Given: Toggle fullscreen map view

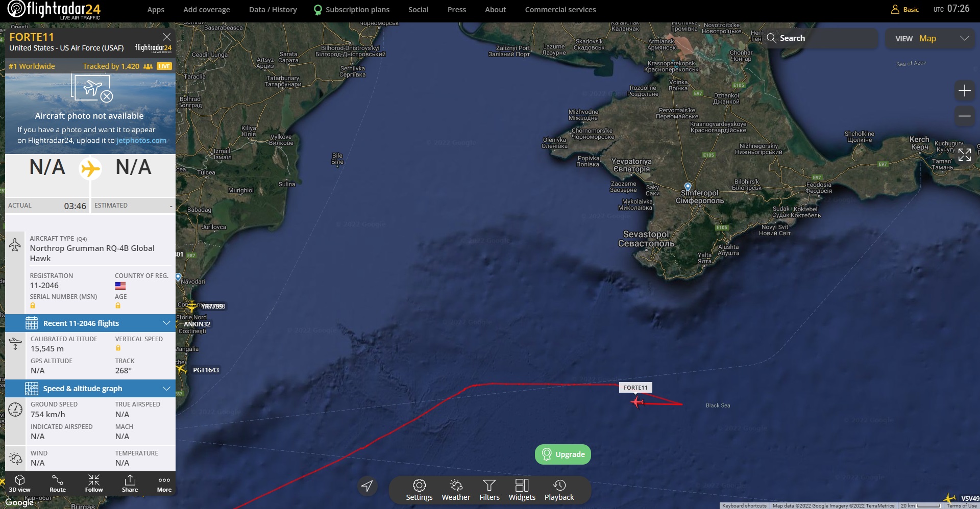Looking at the screenshot, I should (965, 155).
